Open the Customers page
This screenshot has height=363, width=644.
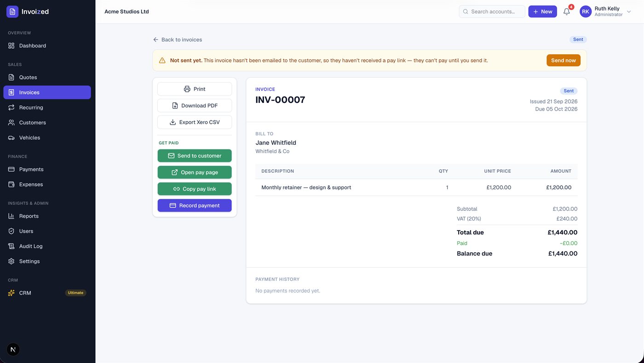point(47,123)
